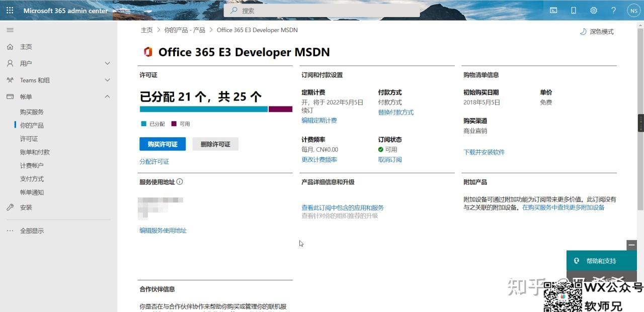Open 查看此订阅中包含的应用和服务 link

[x=343, y=207]
